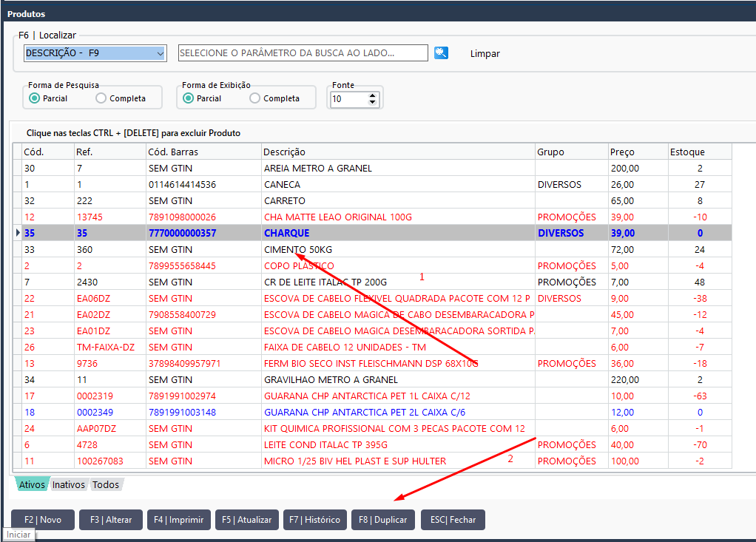
Task: Click the ESC | Fechar button
Action: coord(453,520)
